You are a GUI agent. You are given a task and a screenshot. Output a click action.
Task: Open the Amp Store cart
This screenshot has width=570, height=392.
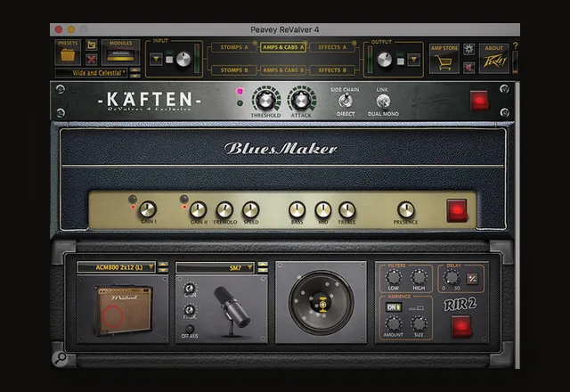point(444,59)
